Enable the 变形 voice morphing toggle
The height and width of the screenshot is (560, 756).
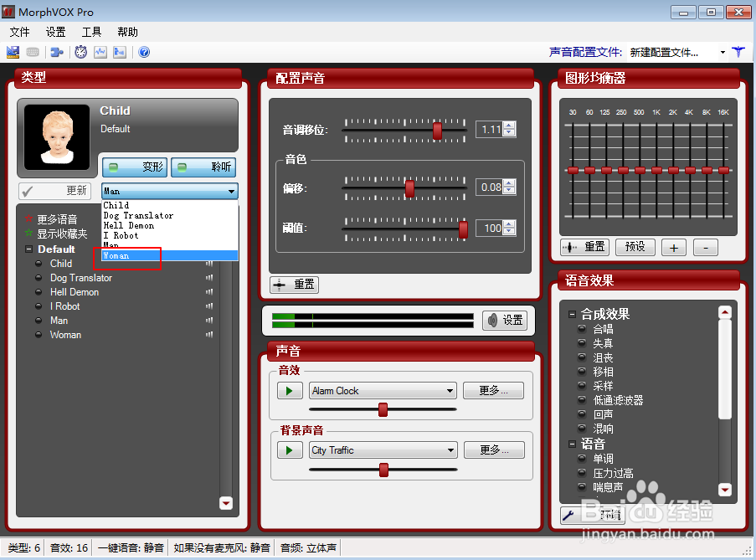[x=134, y=167]
